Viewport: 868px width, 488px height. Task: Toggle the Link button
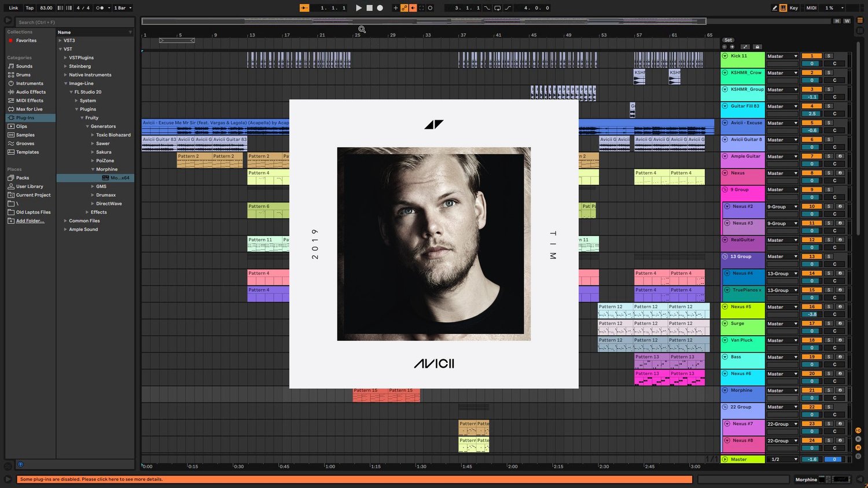[x=13, y=8]
